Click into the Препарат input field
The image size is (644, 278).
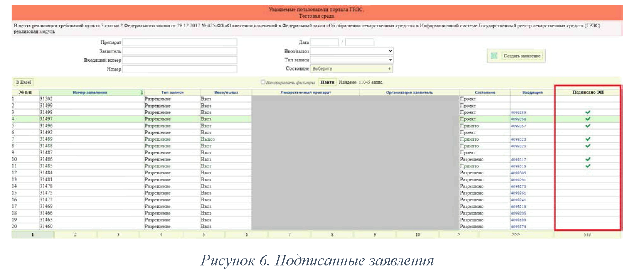click(179, 42)
